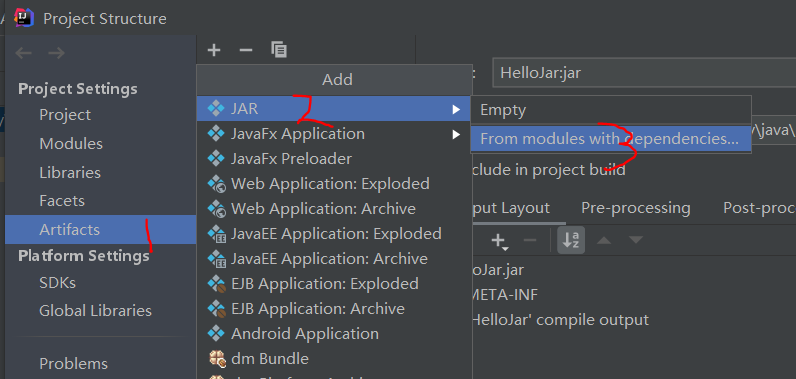Click the Android Application icon
Image resolution: width=796 pixels, height=379 pixels.
216,333
